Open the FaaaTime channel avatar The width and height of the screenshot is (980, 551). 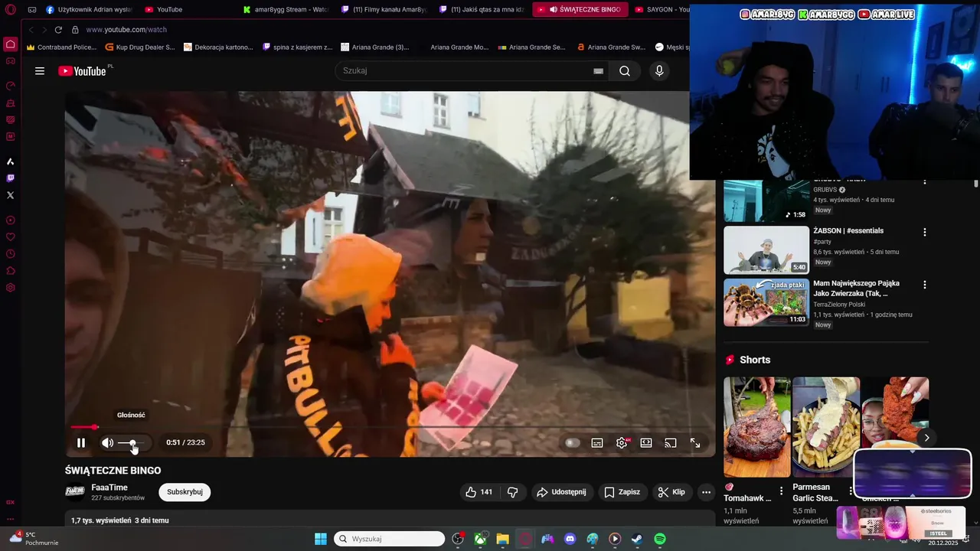click(x=75, y=491)
